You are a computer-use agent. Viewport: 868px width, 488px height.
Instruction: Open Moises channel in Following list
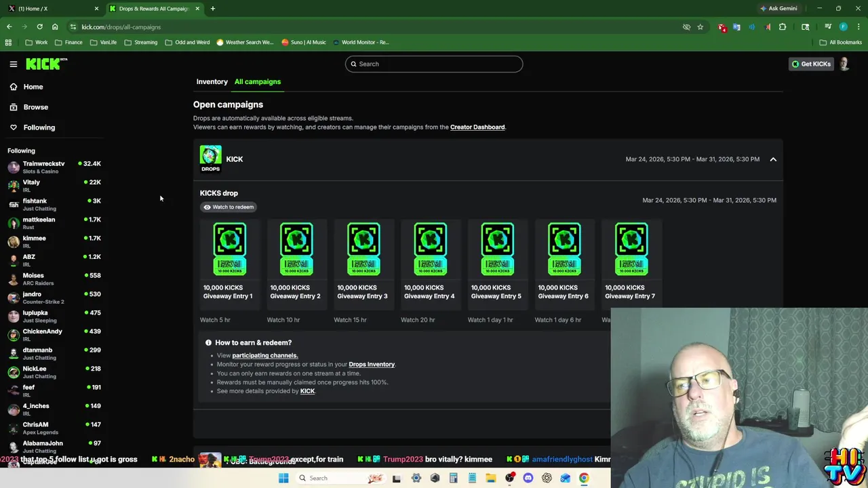coord(54,279)
